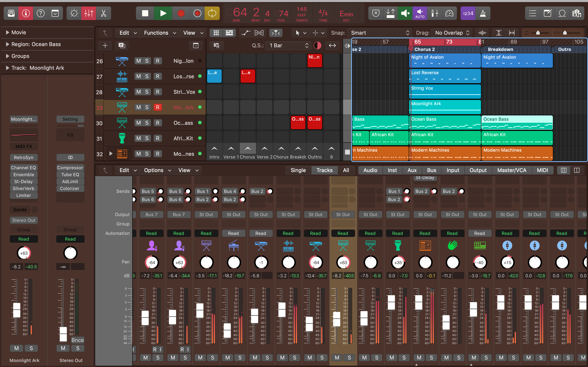Click the African Kit drum track icon
Screen dimensions: 588x367
pyautogui.click(x=122, y=138)
